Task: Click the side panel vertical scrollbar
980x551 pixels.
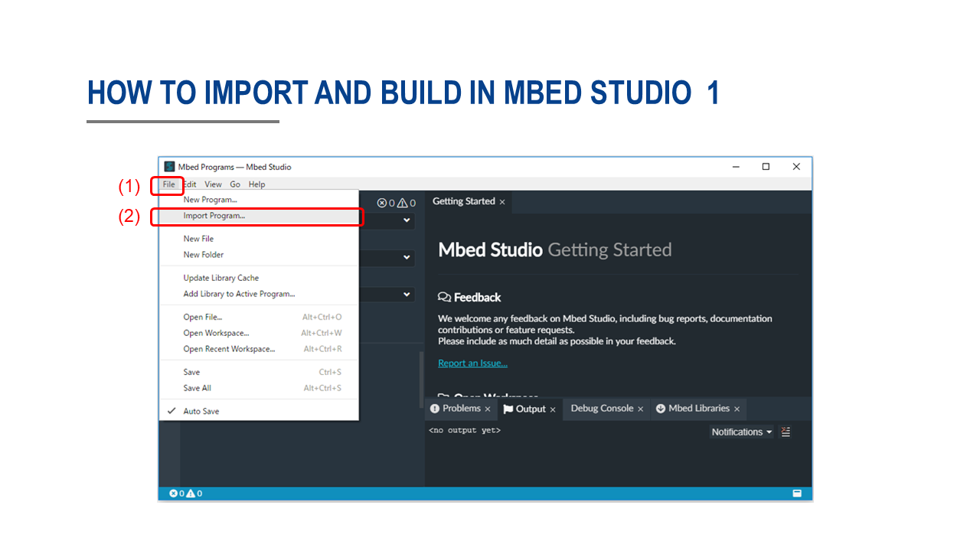Action: (421, 379)
